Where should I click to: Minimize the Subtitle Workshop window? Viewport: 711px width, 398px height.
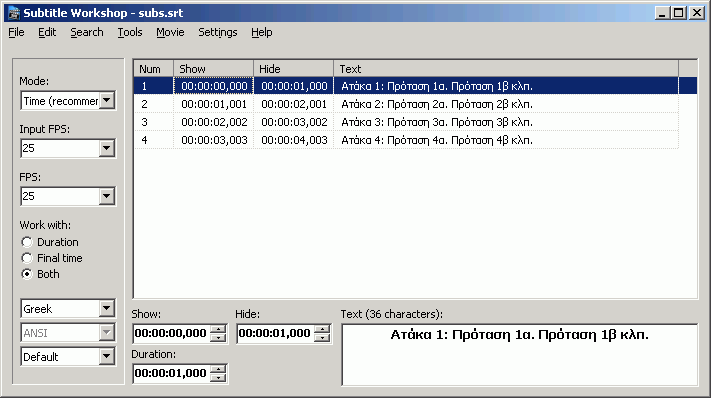662,13
